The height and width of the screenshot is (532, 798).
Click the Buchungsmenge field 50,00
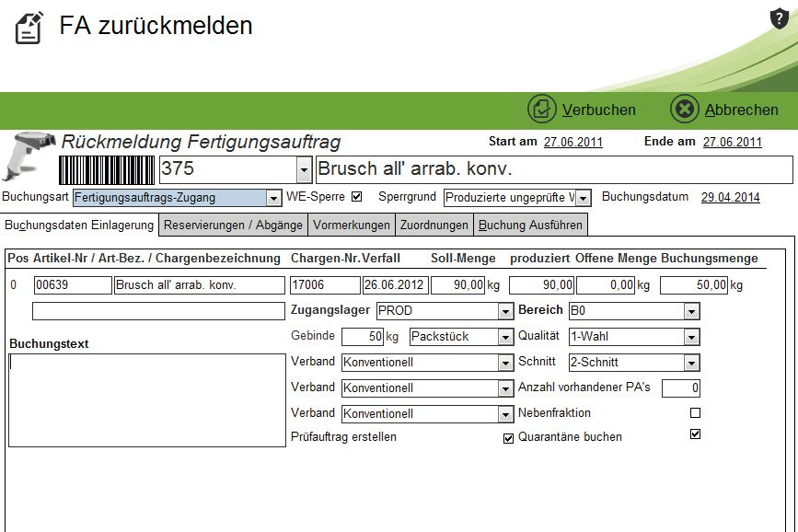pyautogui.click(x=694, y=285)
